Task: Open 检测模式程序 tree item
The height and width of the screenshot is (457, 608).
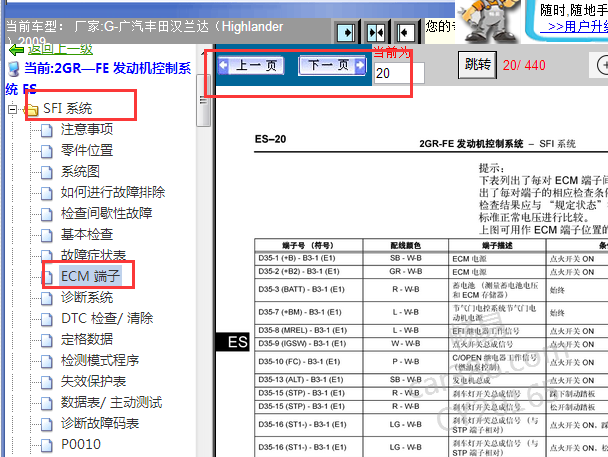Action: (x=100, y=360)
